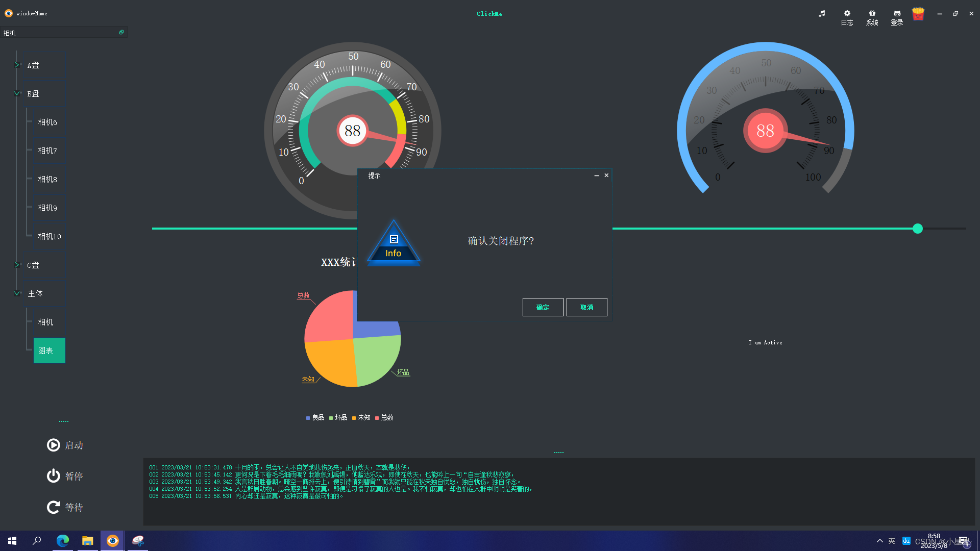Click the 系统 gift icon
980x551 pixels.
[872, 13]
